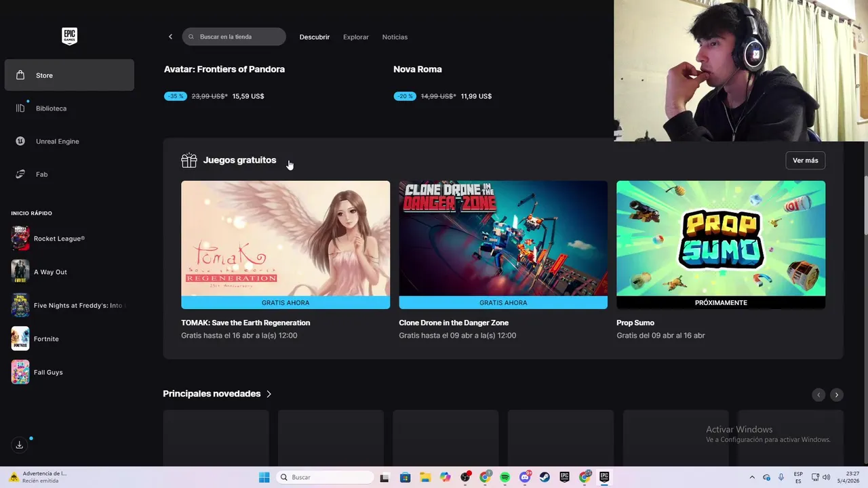Open the Advertencia weather alert widget
The height and width of the screenshot is (488, 868).
[39, 477]
